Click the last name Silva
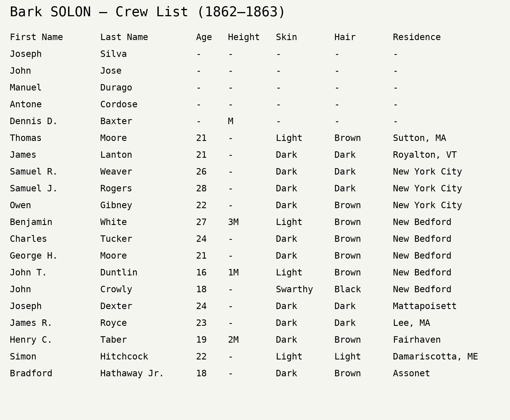This screenshot has height=420, width=510. pos(113,54)
